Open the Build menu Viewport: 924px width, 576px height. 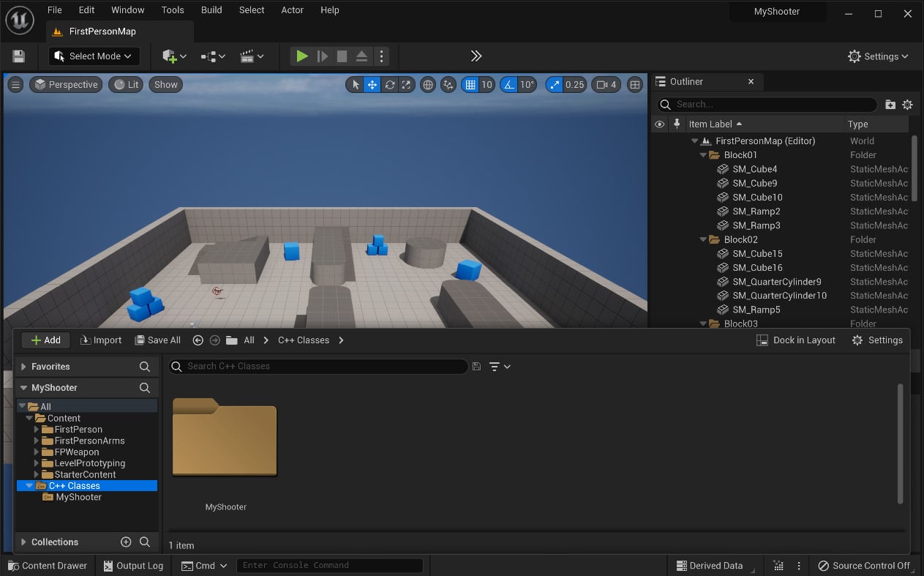point(211,10)
